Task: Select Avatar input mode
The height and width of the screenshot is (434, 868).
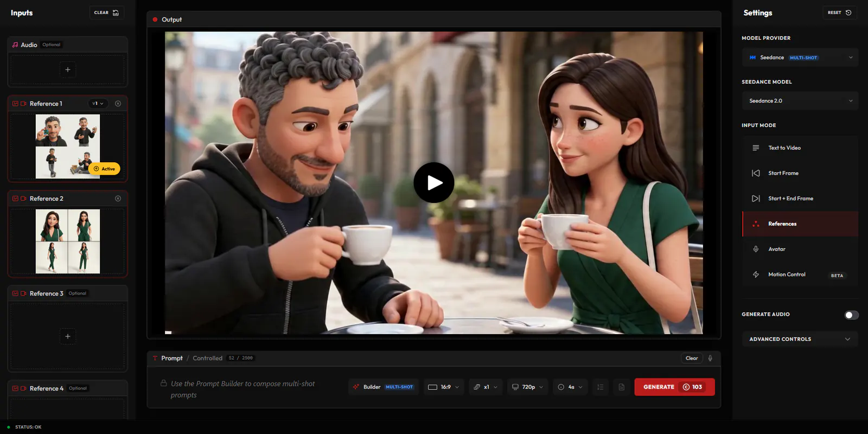Action: (800, 249)
